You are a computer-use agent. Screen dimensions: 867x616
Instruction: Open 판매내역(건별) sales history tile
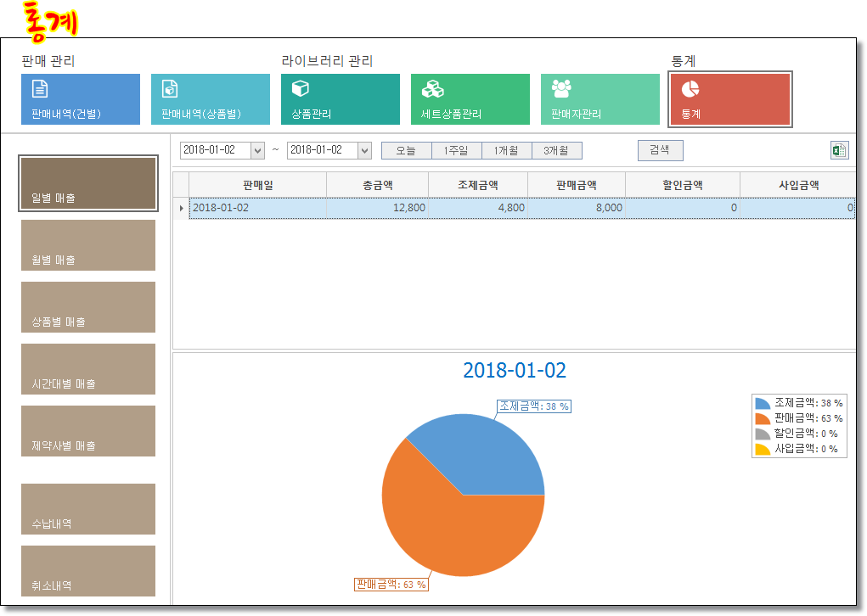(80, 99)
